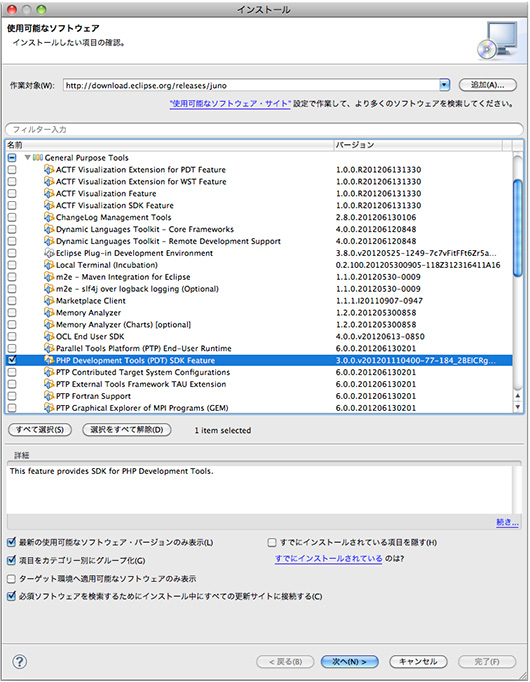Enable すでにインストールされている項目を隠す checkbox
The height and width of the screenshot is (682, 530).
pos(272,542)
